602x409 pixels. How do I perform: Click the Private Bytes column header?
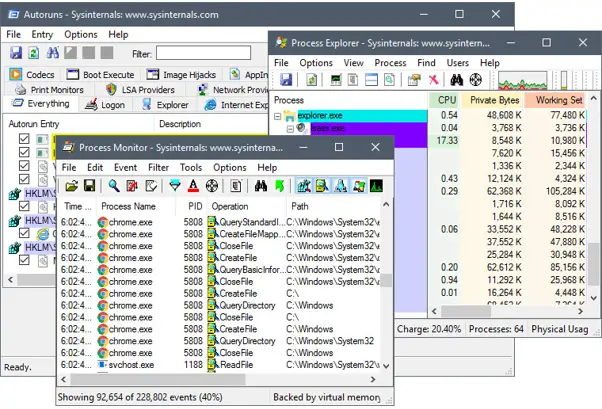pyautogui.click(x=496, y=100)
